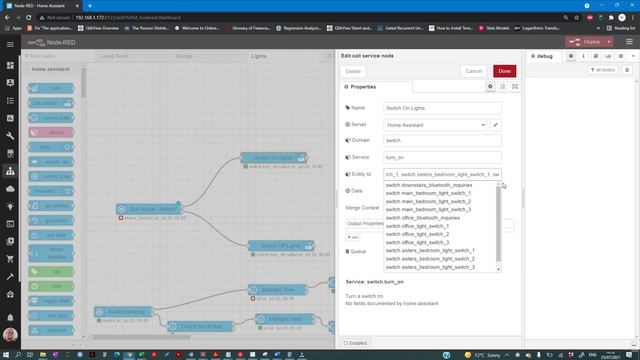
Task: Open the node description document icon tab
Action: coord(502,87)
